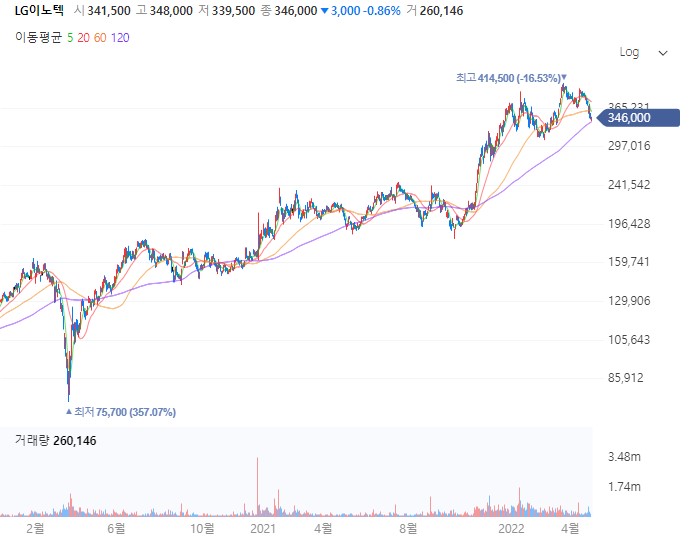Image resolution: width=690 pixels, height=540 pixels.
Task: Click the 6월 date axis label
Action: click(116, 528)
